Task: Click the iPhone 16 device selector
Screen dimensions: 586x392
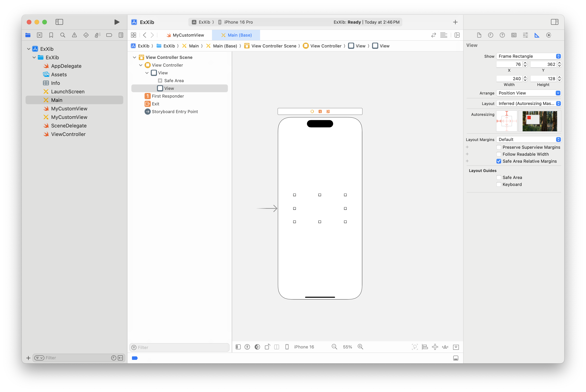Action: point(304,347)
